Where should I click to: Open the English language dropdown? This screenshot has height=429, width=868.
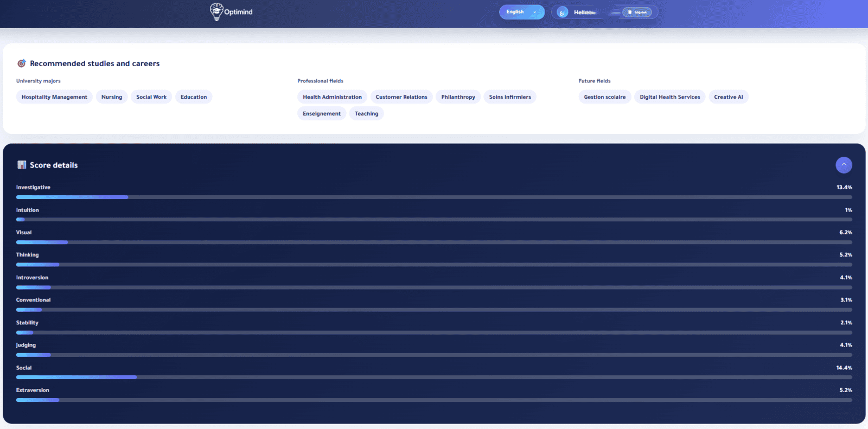click(x=521, y=12)
